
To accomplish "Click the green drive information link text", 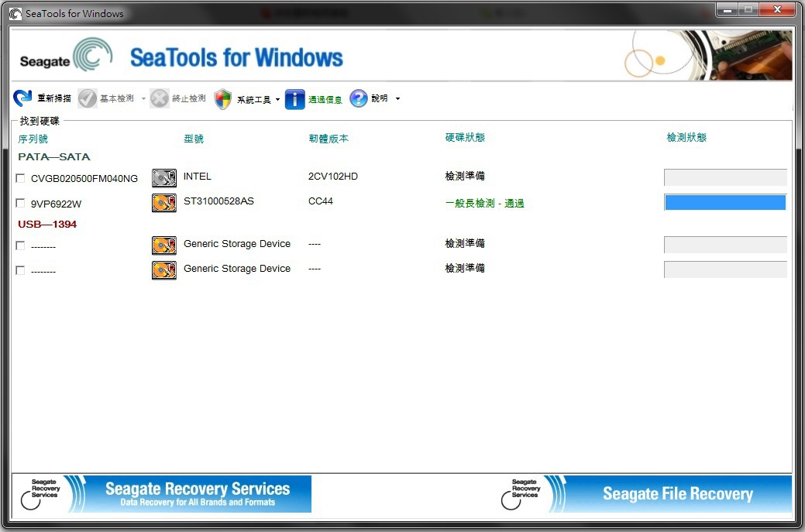I will pos(325,100).
